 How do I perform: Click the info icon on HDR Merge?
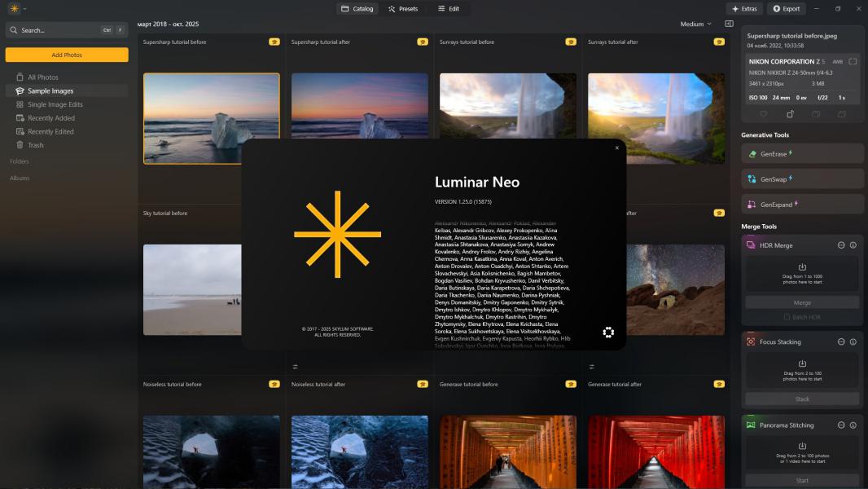pos(853,245)
